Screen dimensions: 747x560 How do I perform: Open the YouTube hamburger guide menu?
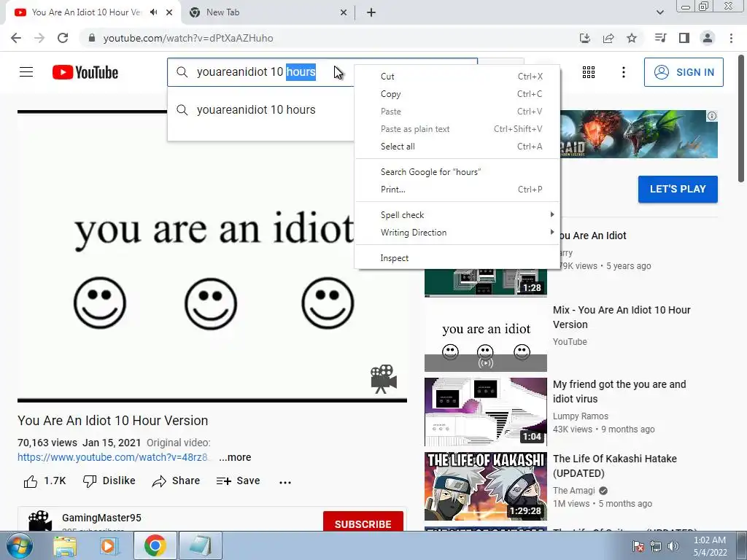pos(26,72)
